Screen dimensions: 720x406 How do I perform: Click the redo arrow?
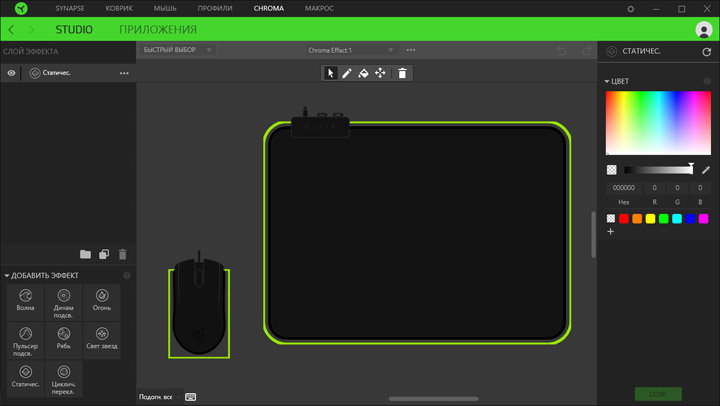point(587,50)
